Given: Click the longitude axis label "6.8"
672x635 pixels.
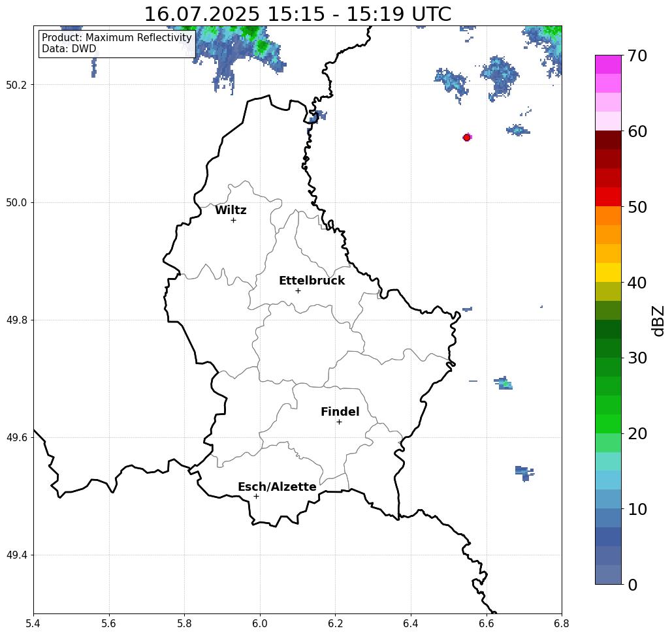Looking at the screenshot, I should (x=562, y=623).
